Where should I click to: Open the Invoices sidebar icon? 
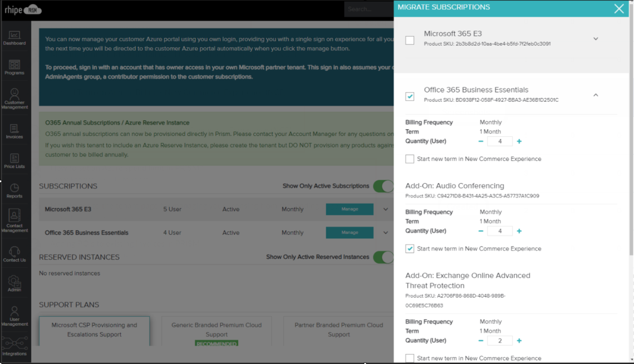(x=14, y=131)
